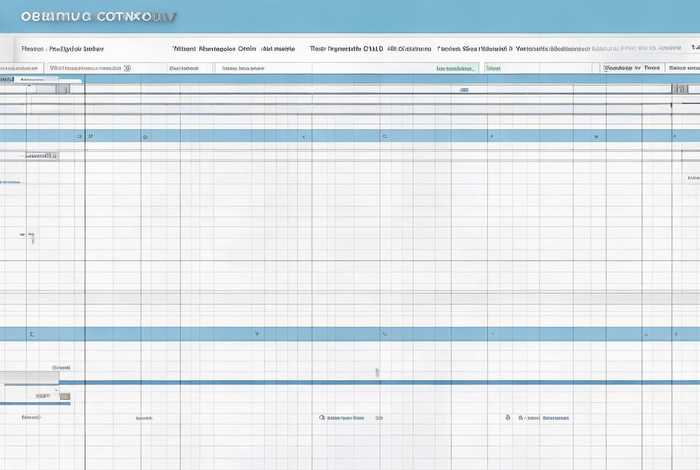The width and height of the screenshot is (700, 470).
Task: Open the small 'Taaat' dropdown box in the second row
Action: [x=493, y=68]
